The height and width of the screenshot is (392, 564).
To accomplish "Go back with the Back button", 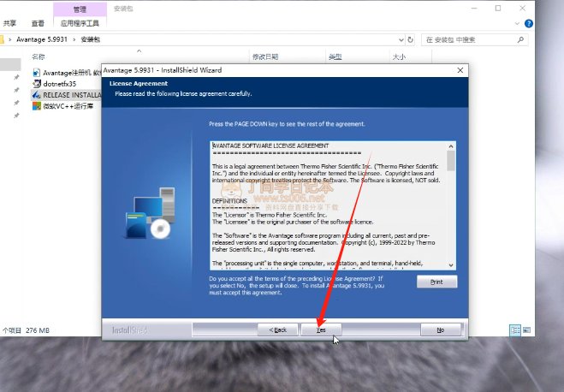I will pyautogui.click(x=277, y=329).
